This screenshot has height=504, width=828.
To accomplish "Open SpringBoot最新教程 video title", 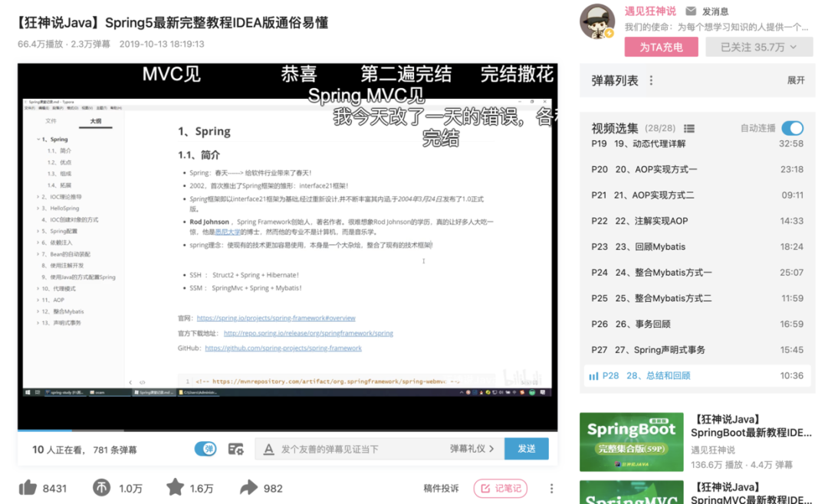I will pos(751,426).
